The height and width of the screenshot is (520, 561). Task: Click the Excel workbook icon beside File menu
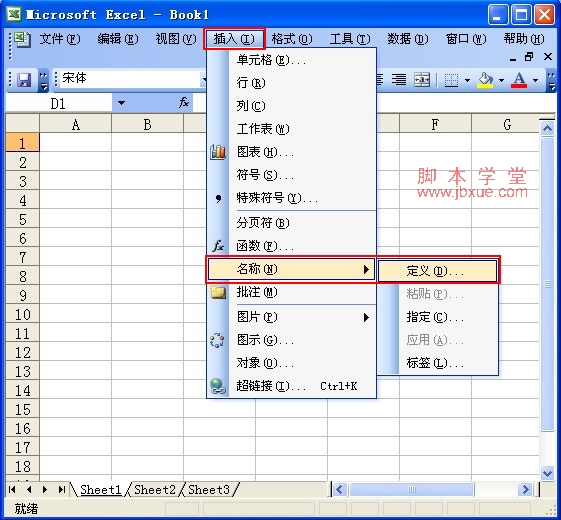[x=23, y=39]
